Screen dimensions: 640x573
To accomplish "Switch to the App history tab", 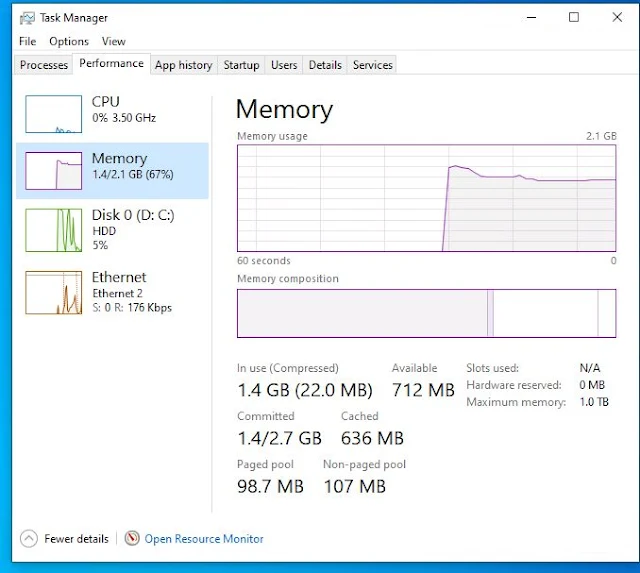I will point(183,65).
